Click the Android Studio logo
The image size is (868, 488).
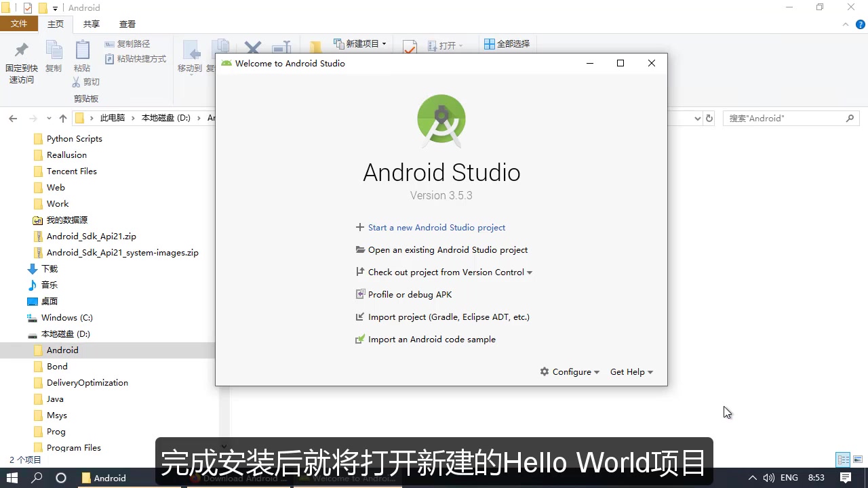click(x=441, y=120)
